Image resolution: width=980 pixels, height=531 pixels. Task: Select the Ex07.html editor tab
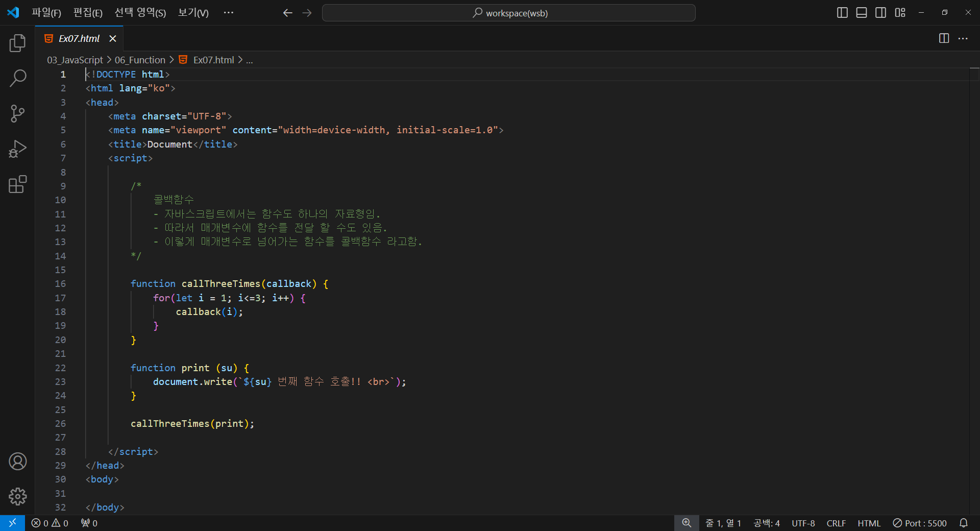79,39
